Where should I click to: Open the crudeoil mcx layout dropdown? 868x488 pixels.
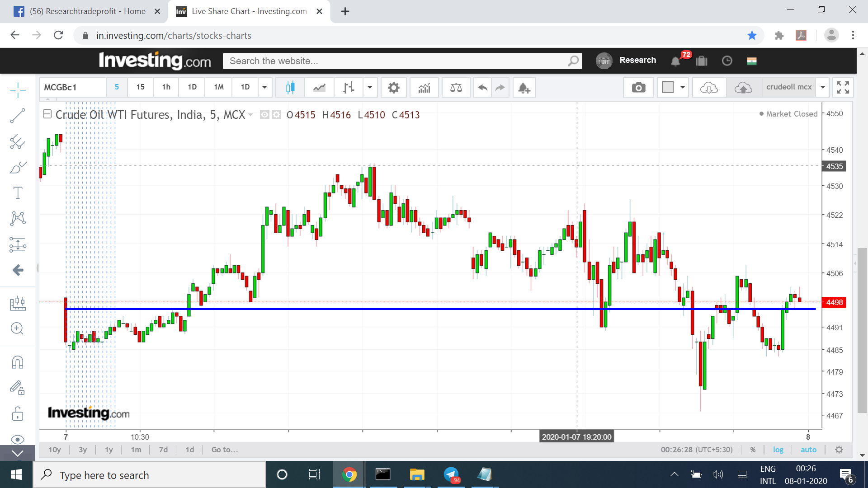click(x=823, y=87)
